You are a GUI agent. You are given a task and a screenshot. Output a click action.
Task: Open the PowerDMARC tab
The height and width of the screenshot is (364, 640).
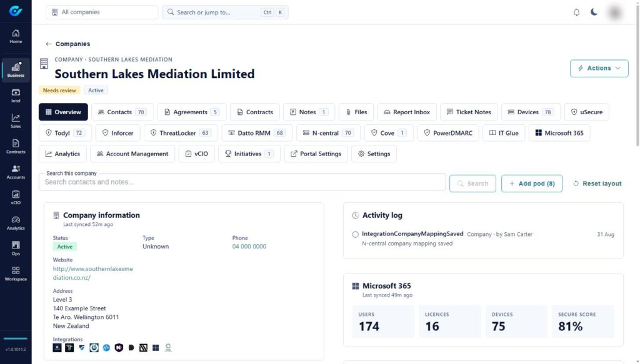(448, 133)
